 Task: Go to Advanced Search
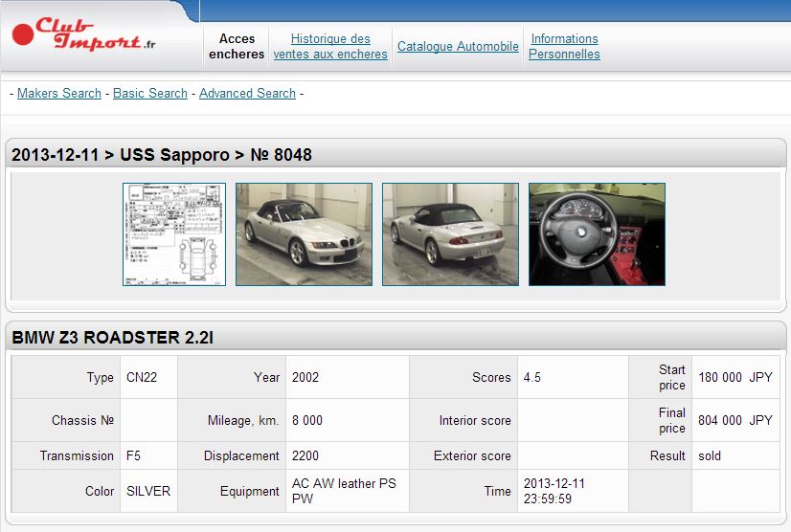pyautogui.click(x=247, y=93)
